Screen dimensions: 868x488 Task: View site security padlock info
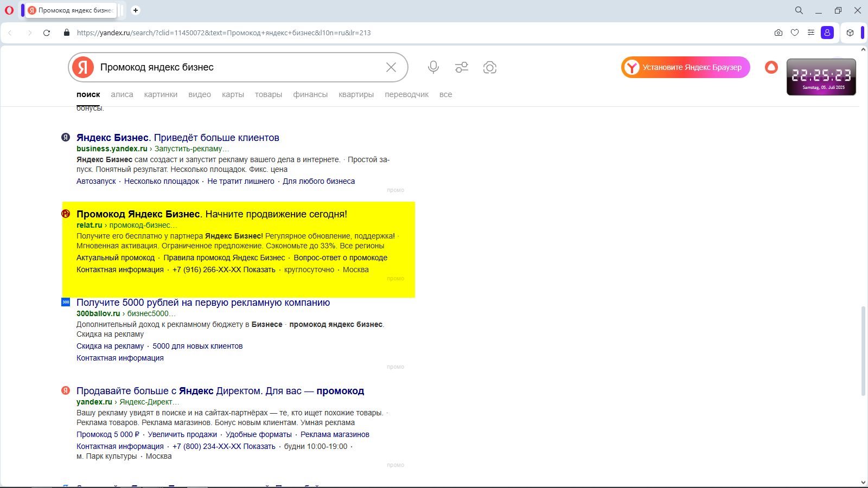coord(67,33)
